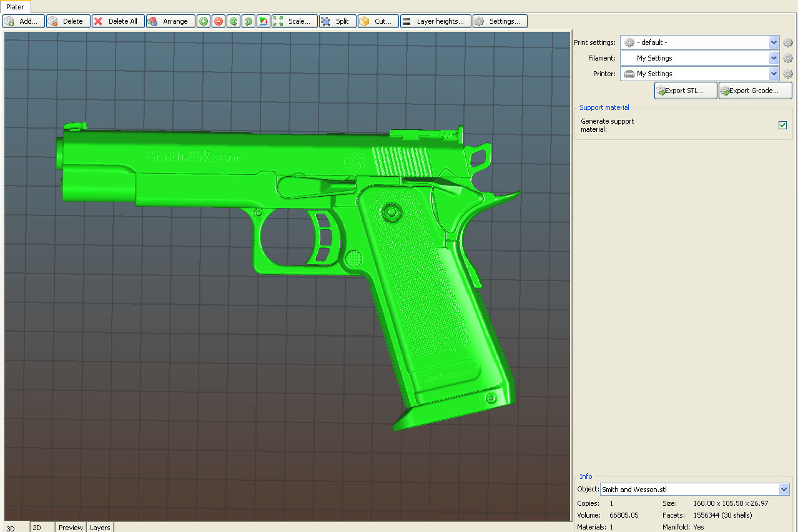Viewport: 798px width, 532px height.
Task: Open the Layer heights editor
Action: (x=435, y=21)
